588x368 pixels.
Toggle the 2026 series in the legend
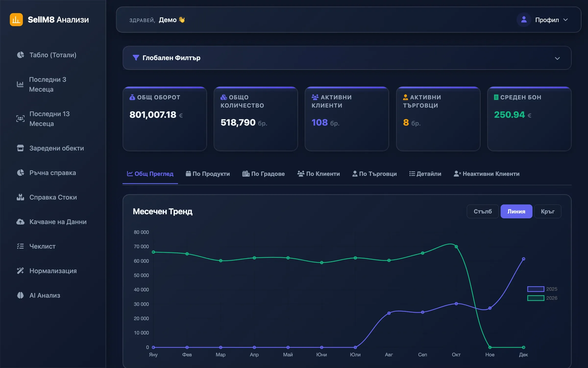point(542,298)
